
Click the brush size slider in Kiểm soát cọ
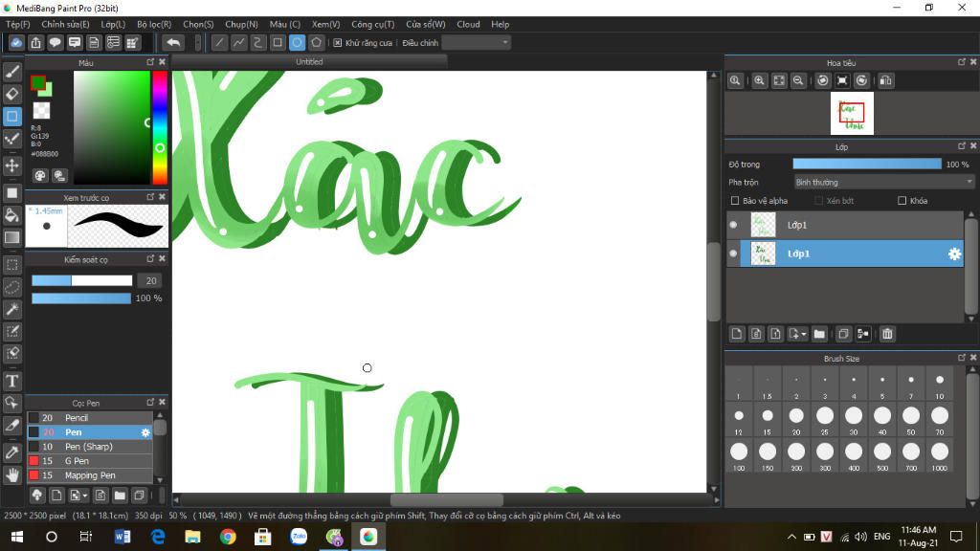coord(82,280)
